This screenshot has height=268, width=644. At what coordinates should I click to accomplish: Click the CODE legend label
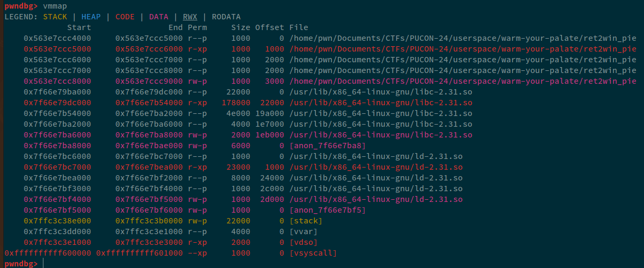(125, 17)
